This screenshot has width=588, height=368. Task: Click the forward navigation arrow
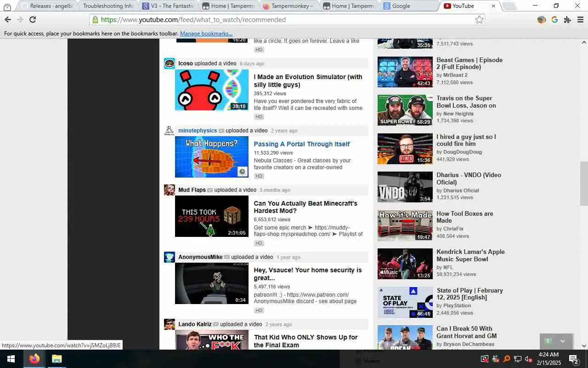pos(20,20)
